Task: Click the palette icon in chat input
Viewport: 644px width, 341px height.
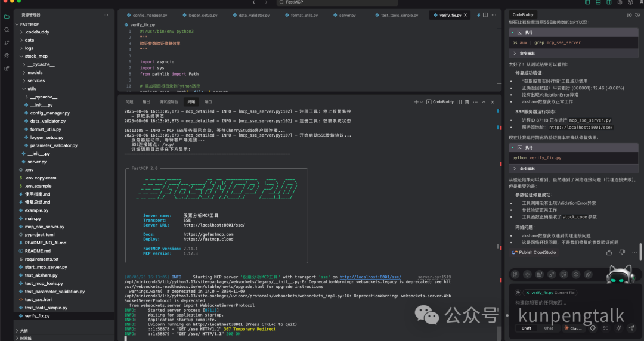Action: coord(593,328)
